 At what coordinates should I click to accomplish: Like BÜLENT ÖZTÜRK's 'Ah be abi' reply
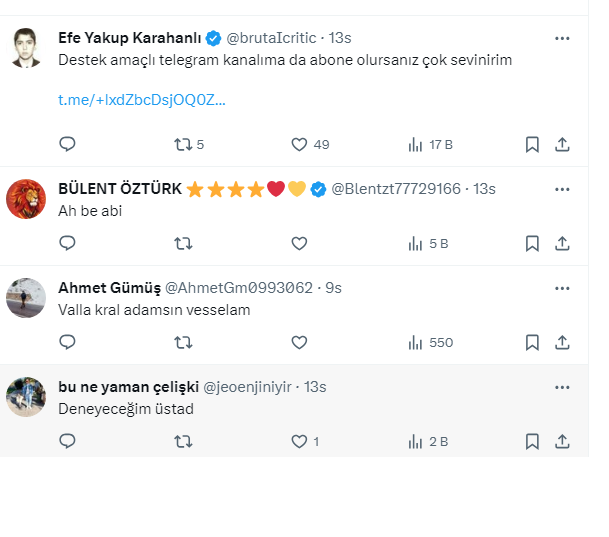[x=299, y=243]
